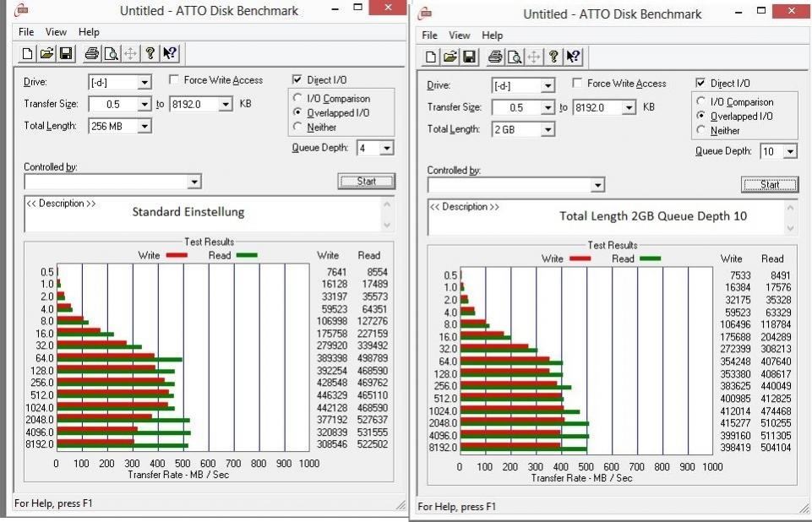The width and height of the screenshot is (812, 522).
Task: Click ATTO app icon in left title bar
Action: click(22, 9)
